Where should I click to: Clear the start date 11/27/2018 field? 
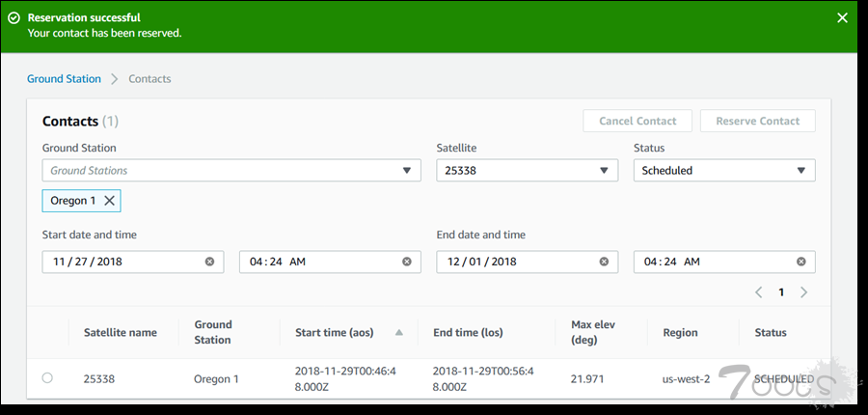coord(209,262)
